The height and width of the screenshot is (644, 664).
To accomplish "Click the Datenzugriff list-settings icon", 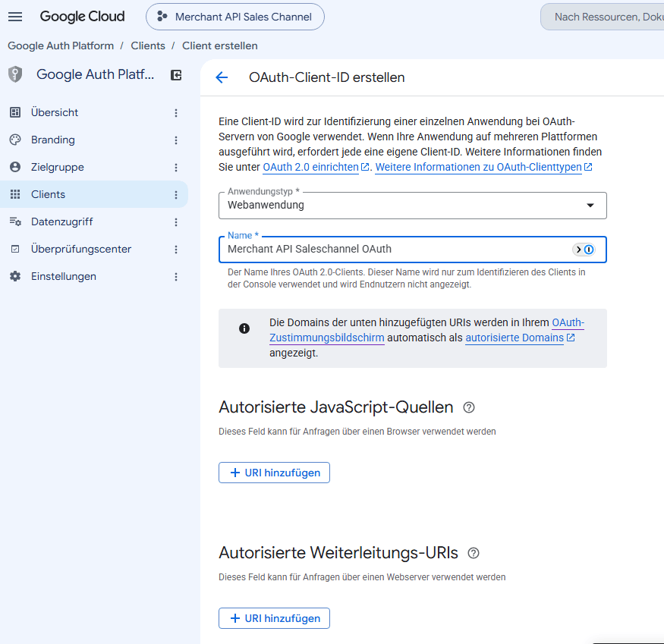I will (x=15, y=221).
